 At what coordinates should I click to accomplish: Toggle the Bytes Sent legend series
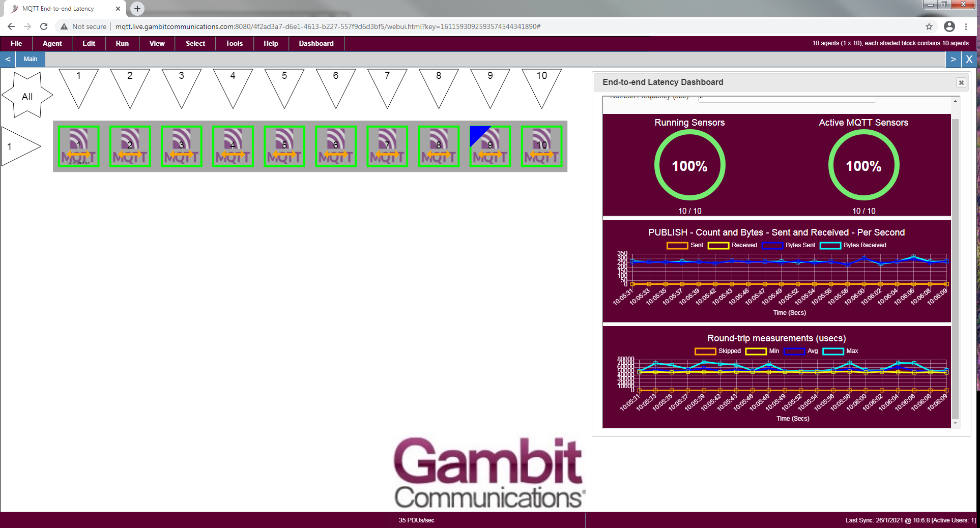point(789,245)
